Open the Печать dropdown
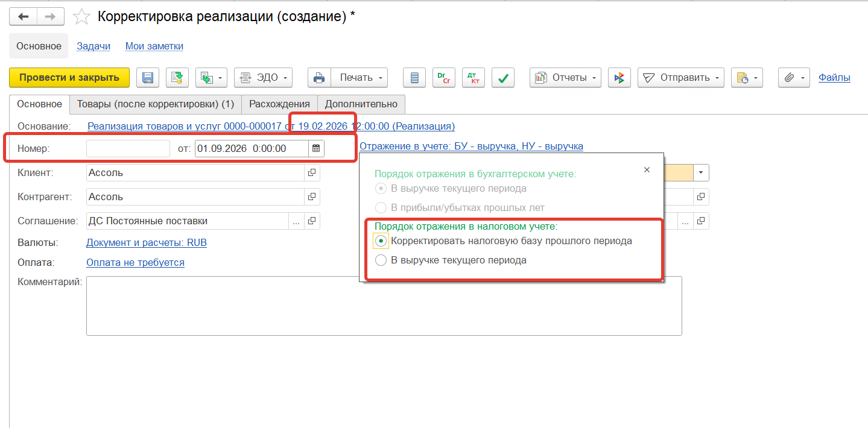Image resolution: width=868 pixels, height=428 pixels. [x=360, y=78]
